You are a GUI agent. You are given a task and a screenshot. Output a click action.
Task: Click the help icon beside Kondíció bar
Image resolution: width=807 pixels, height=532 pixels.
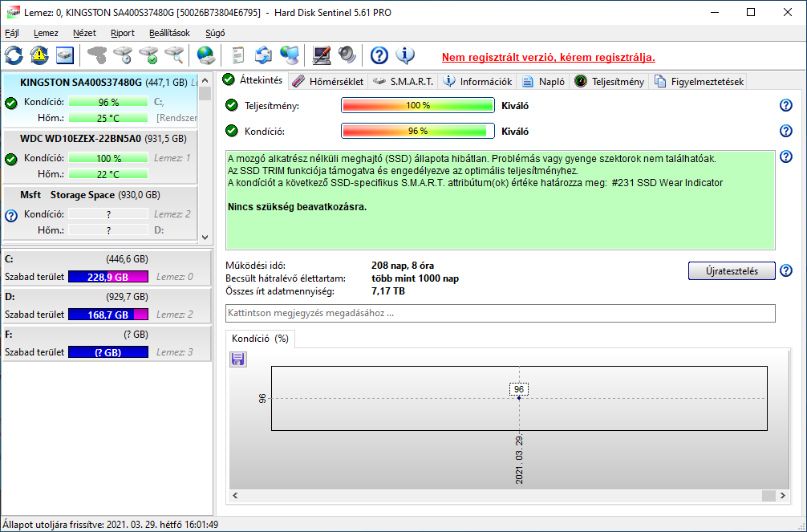pyautogui.click(x=786, y=131)
